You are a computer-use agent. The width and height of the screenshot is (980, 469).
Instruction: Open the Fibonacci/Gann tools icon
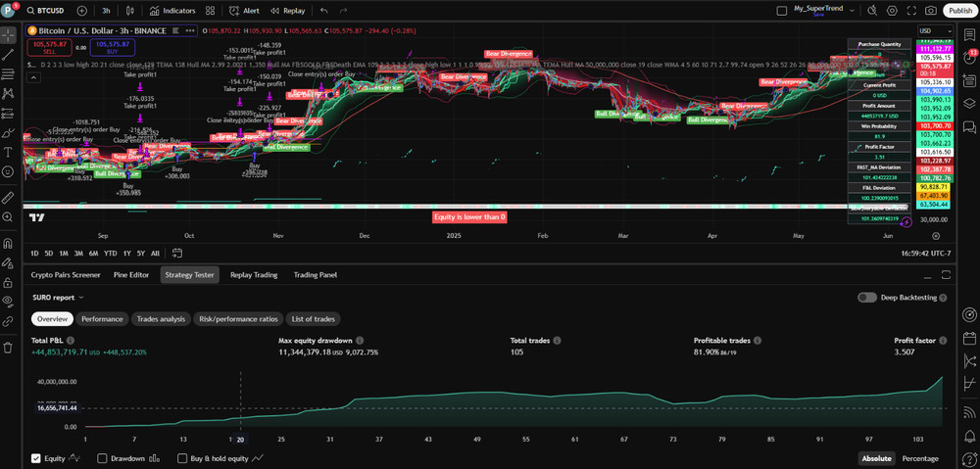[x=8, y=74]
